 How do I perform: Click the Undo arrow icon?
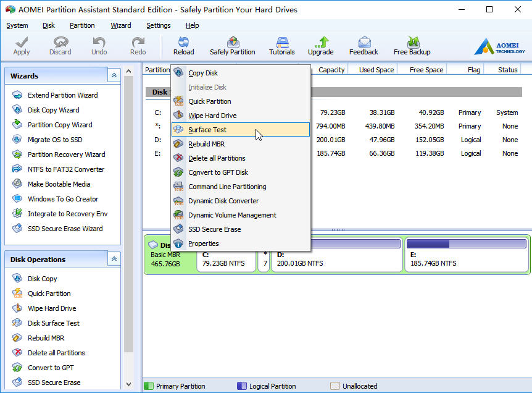pyautogui.click(x=99, y=43)
